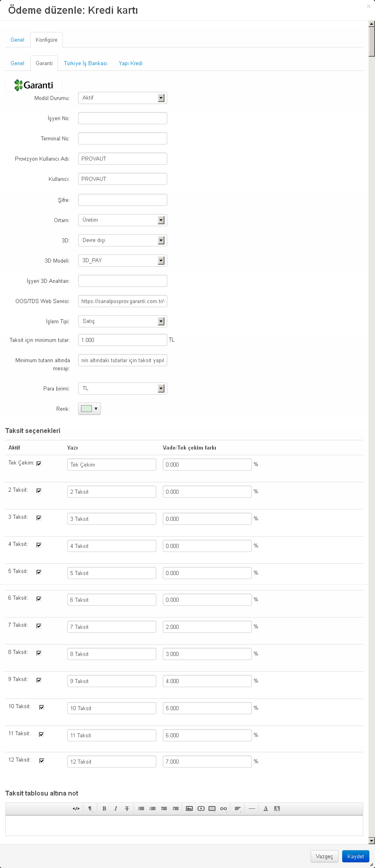Click the Vazgeç button
Viewport: 375px width, 868px height.
324,856
